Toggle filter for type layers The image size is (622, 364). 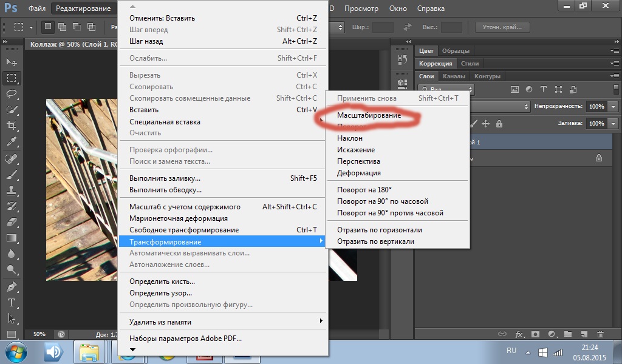pyautogui.click(x=544, y=90)
